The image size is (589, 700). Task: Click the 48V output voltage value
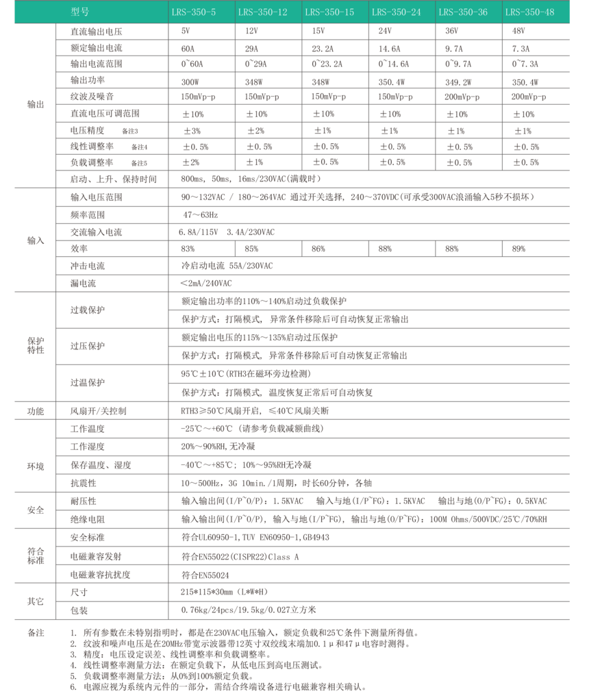518,31
